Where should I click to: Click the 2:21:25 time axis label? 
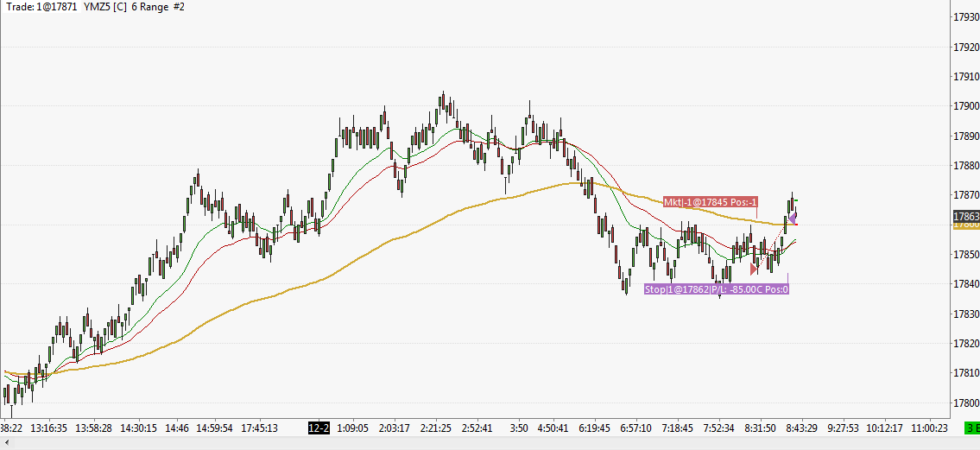436,428
